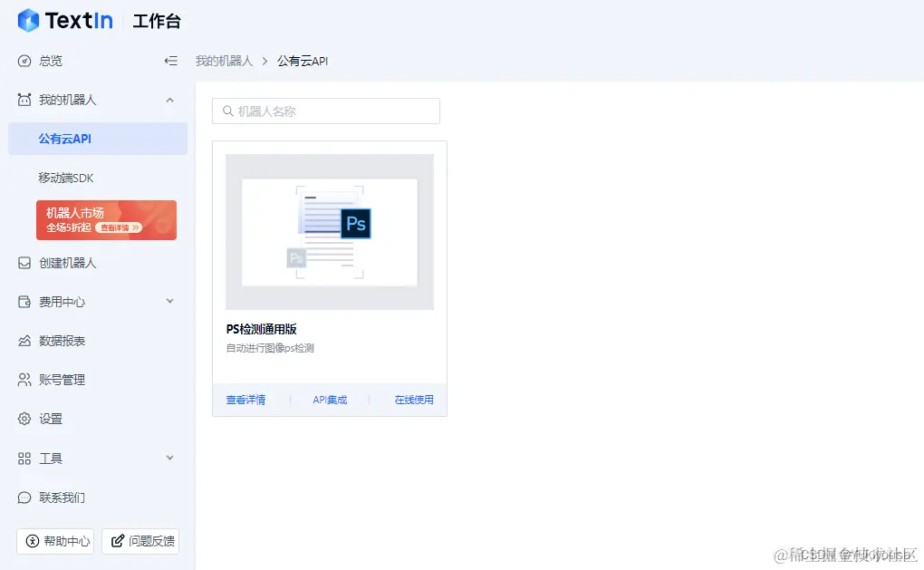Open 账号管理 via the people icon
The height and width of the screenshot is (570, 924).
pyautogui.click(x=23, y=380)
